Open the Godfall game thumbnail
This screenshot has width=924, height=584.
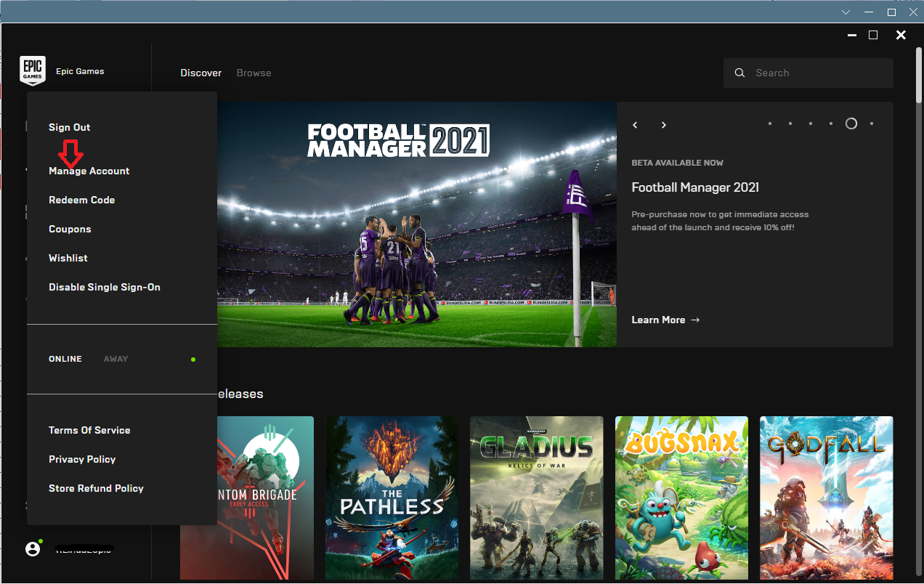pyautogui.click(x=827, y=498)
